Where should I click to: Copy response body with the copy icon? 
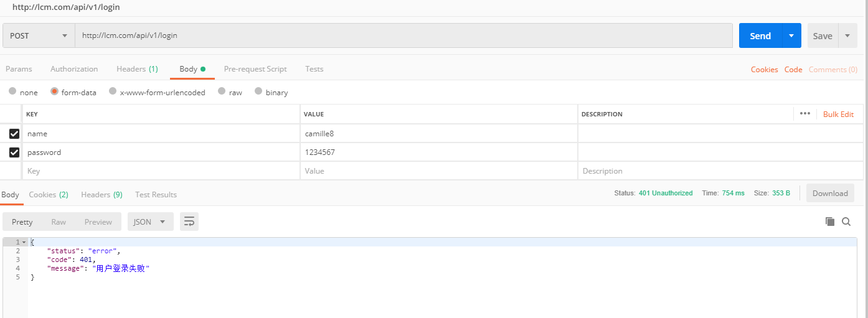[x=829, y=222]
